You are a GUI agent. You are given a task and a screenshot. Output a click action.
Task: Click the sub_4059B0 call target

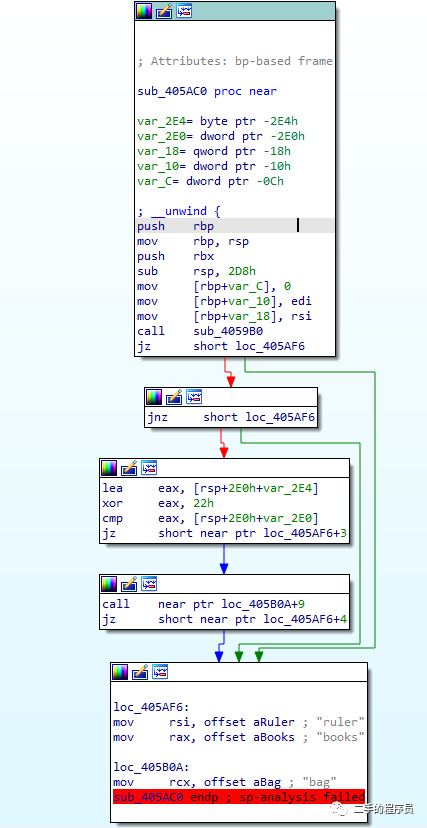pos(228,331)
